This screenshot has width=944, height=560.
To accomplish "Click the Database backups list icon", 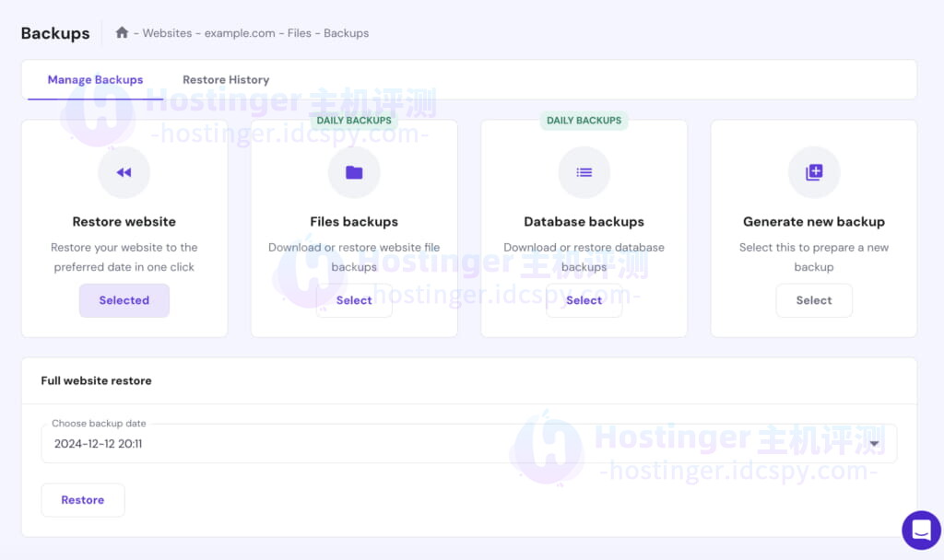I will pyautogui.click(x=584, y=172).
